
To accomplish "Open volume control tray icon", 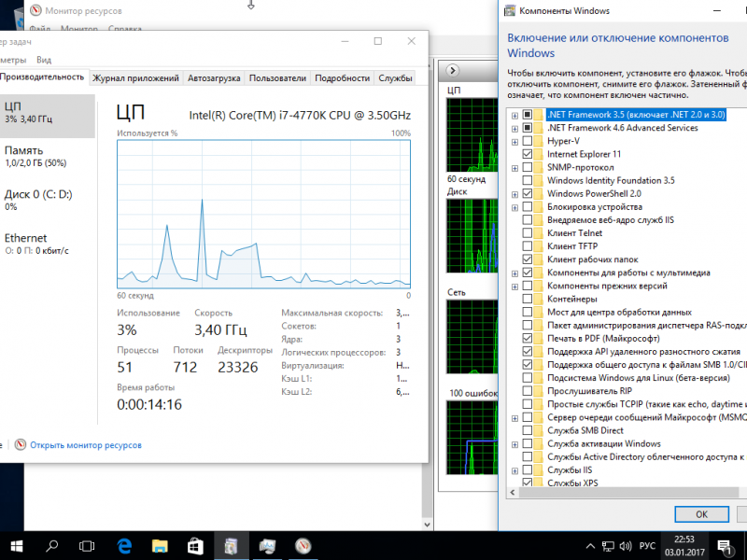I will pos(626,546).
